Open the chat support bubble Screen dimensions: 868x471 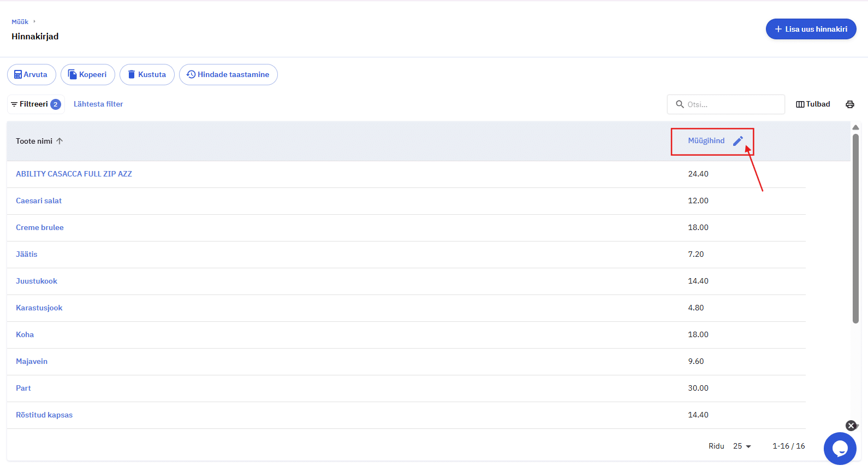click(840, 448)
